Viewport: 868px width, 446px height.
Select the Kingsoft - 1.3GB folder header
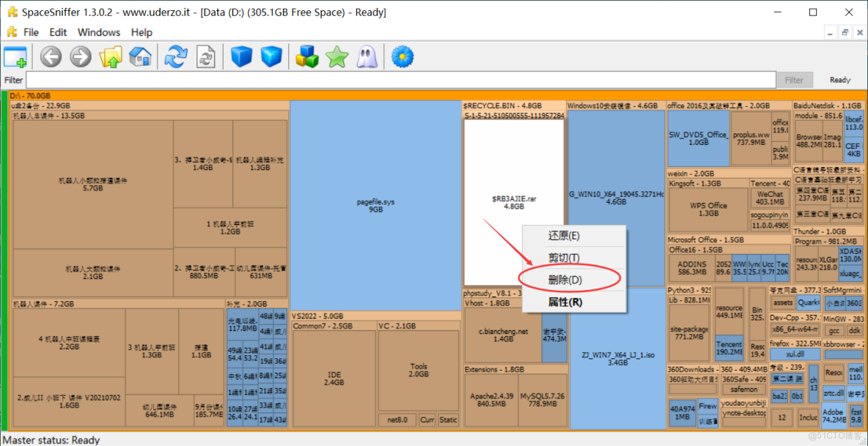coord(709,184)
